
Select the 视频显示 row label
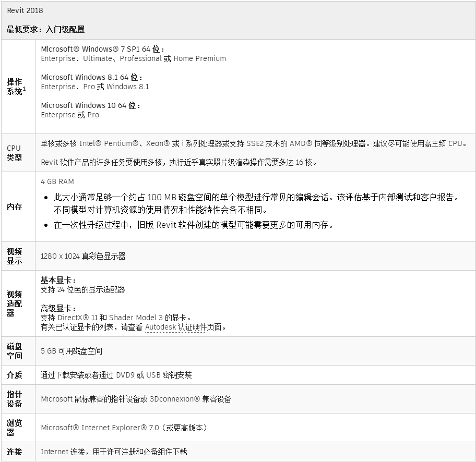(x=14, y=256)
